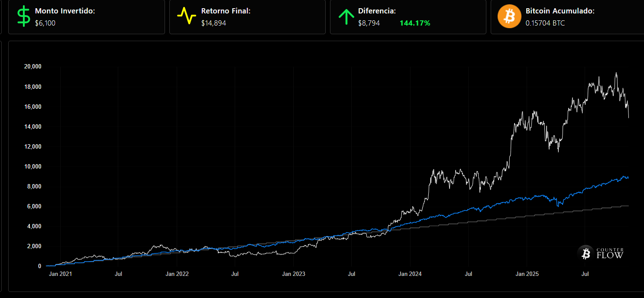Select the Jan 2025 axis tick
Screen dimensions: 644x298
pyautogui.click(x=527, y=274)
